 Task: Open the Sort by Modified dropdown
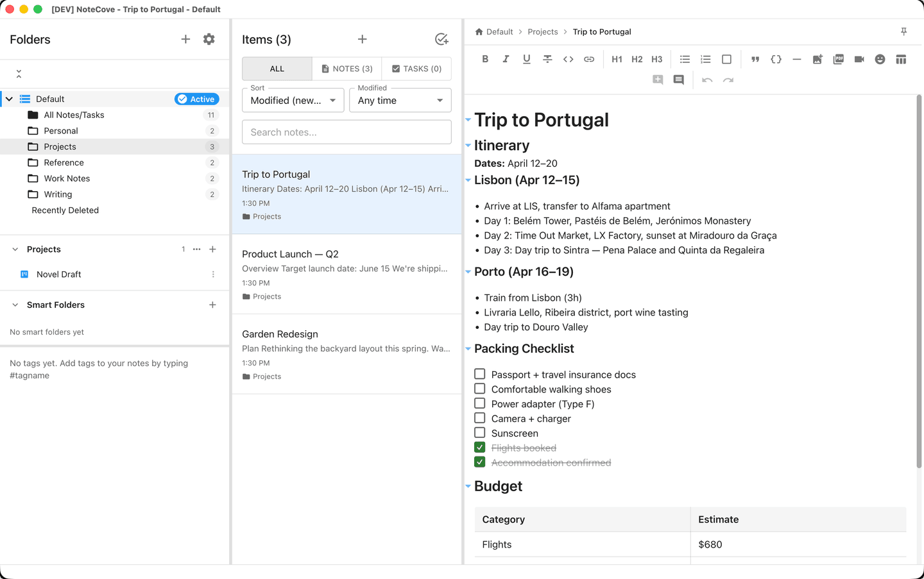click(293, 100)
